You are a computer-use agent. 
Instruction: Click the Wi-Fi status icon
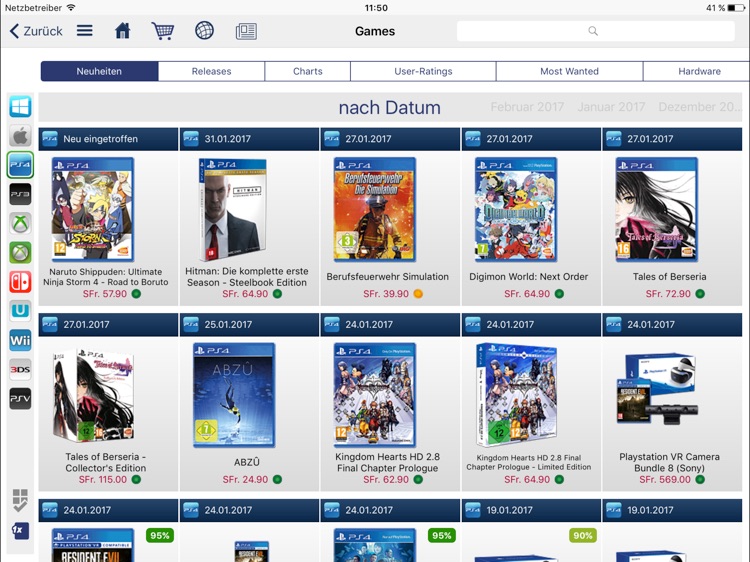[x=71, y=8]
